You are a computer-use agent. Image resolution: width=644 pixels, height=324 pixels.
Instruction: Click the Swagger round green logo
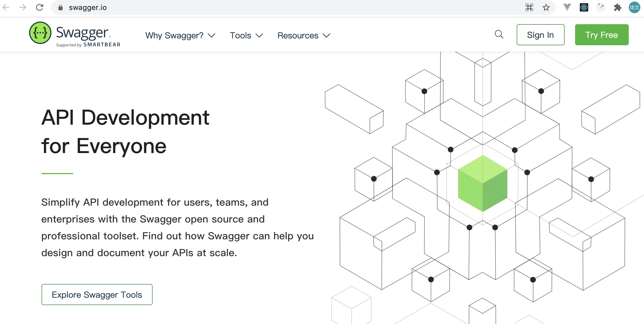click(x=40, y=33)
